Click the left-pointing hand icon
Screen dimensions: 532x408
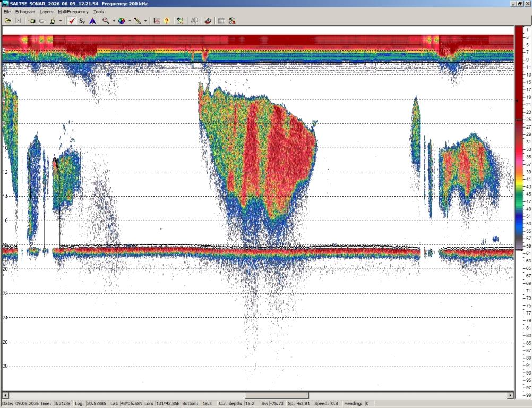point(31,21)
